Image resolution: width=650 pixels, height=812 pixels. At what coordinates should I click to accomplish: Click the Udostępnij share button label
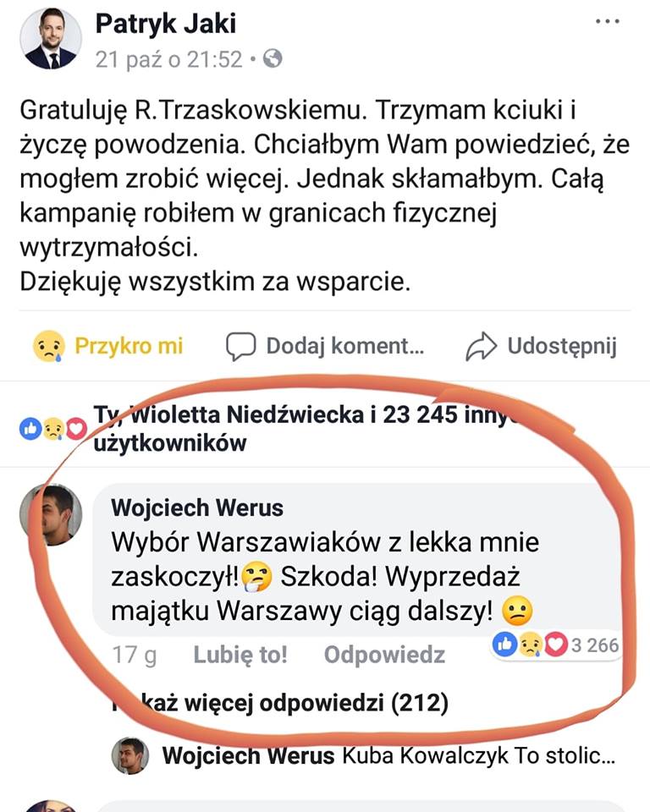click(562, 346)
